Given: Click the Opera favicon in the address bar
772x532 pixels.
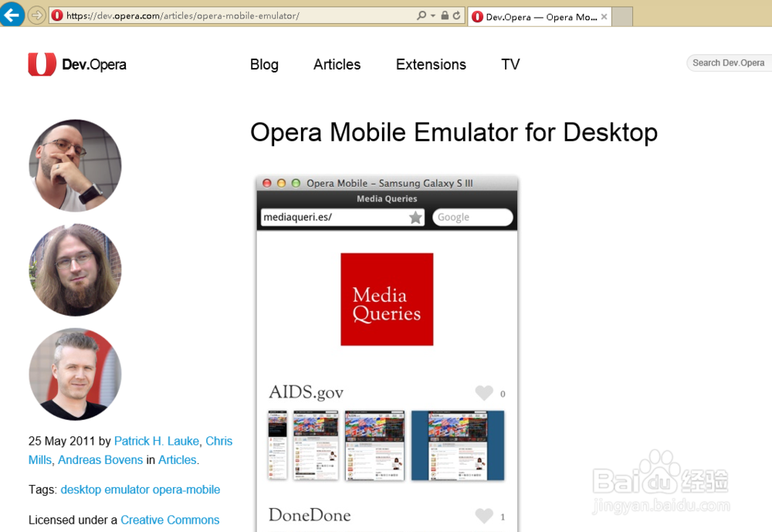Looking at the screenshot, I should [x=57, y=15].
